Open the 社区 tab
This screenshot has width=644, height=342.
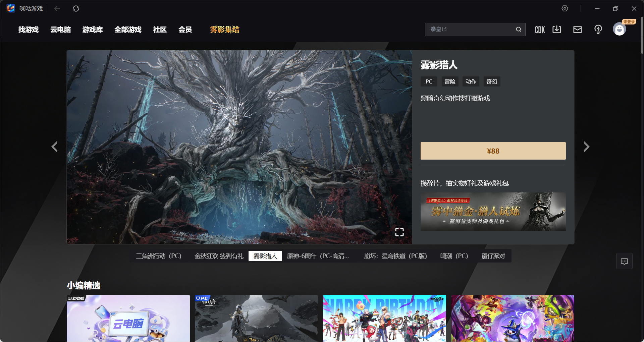[160, 30]
